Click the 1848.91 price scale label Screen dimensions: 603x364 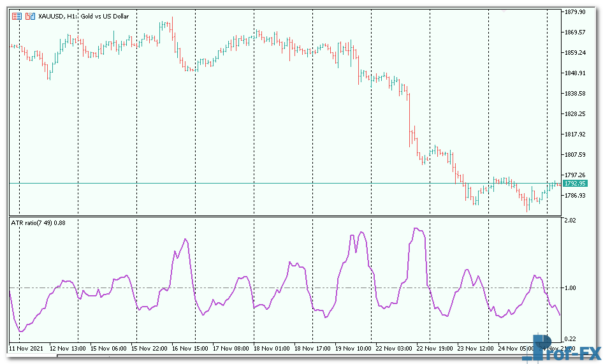pyautogui.click(x=575, y=73)
